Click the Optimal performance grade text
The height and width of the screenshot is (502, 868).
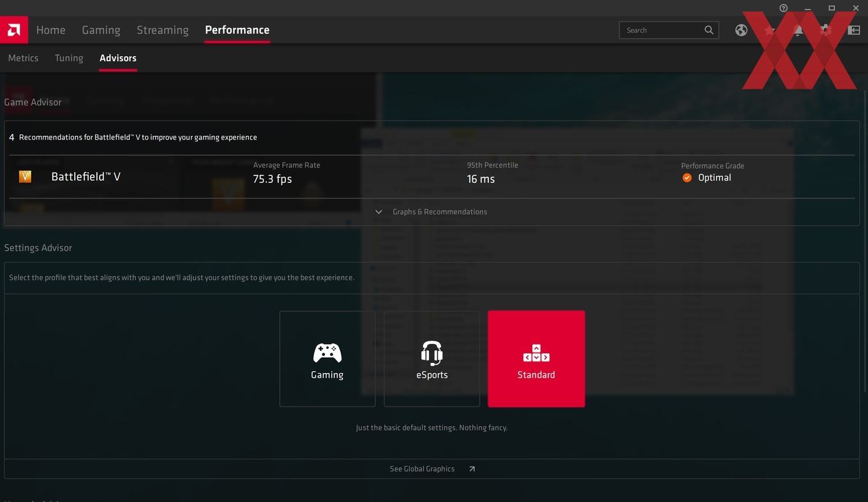[x=715, y=178]
